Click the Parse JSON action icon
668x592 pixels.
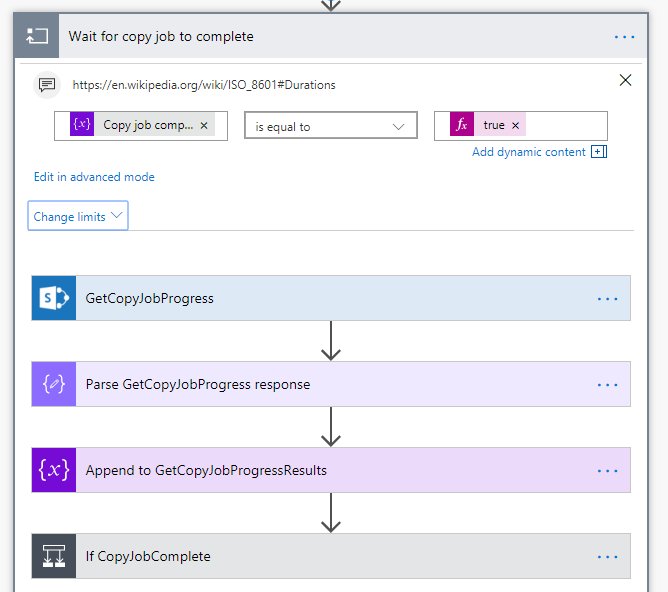(x=54, y=384)
